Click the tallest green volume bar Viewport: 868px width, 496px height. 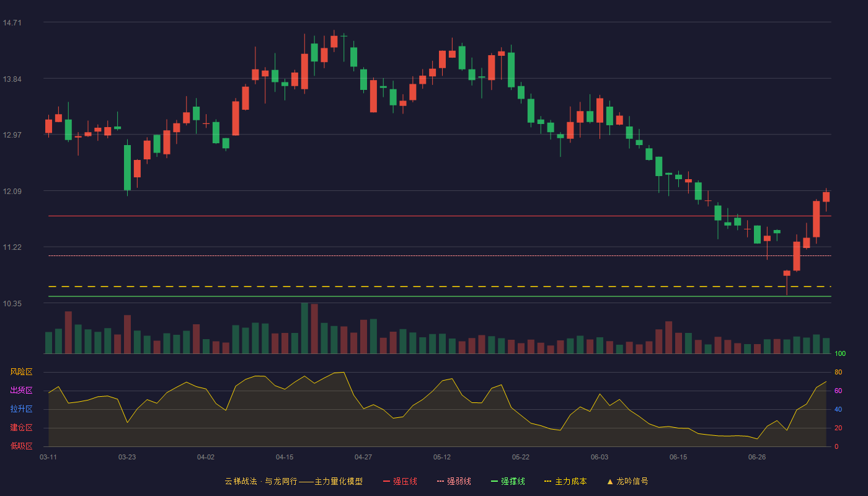(x=304, y=328)
